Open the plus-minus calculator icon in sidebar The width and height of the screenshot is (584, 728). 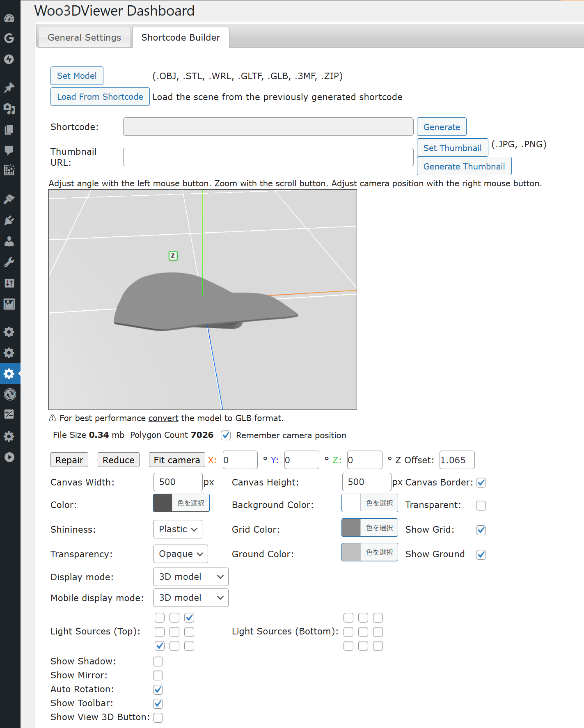click(9, 414)
